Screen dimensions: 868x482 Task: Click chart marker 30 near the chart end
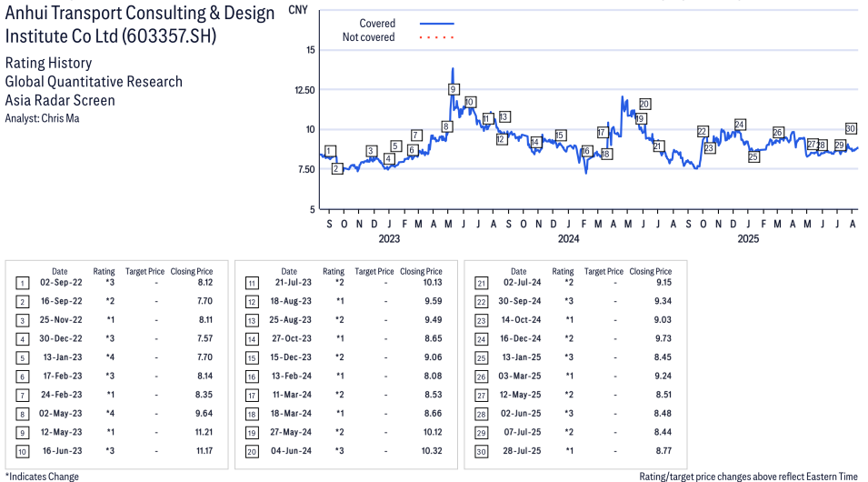(851, 128)
